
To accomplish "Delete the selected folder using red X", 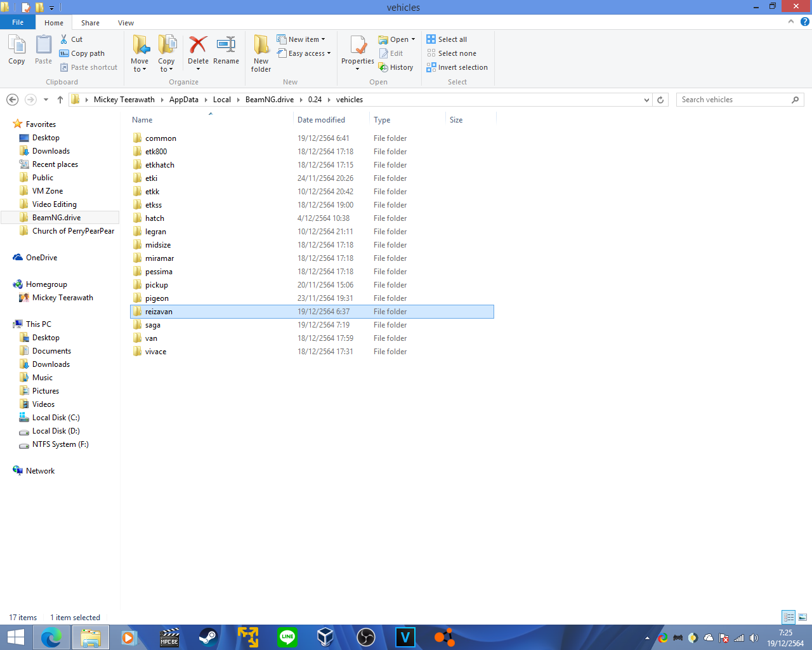I will (x=198, y=50).
